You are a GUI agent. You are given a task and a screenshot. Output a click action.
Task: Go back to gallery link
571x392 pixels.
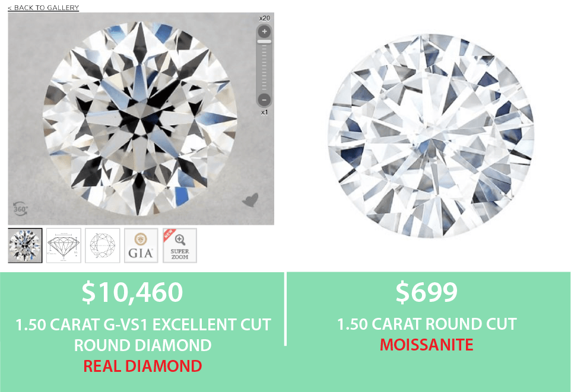tap(43, 8)
